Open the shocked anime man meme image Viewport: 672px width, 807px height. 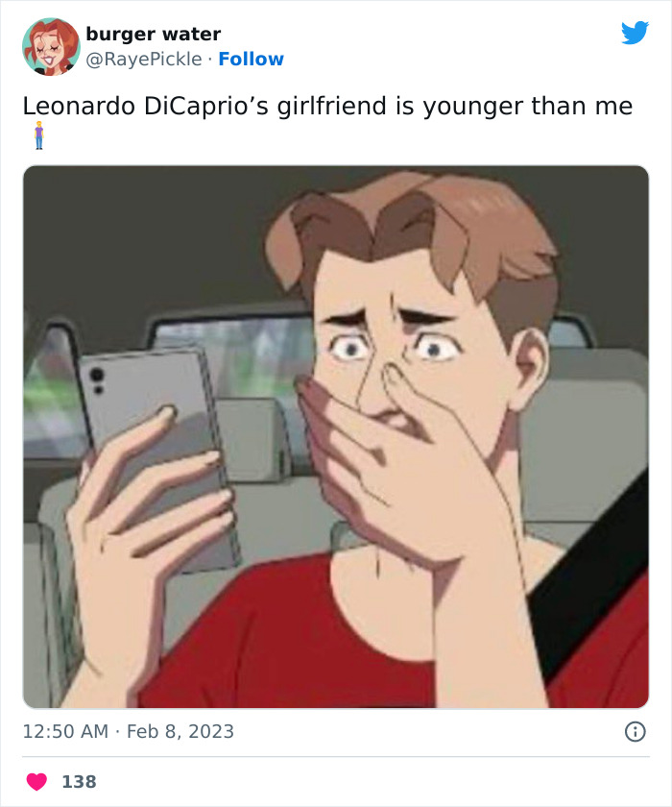coord(336,432)
